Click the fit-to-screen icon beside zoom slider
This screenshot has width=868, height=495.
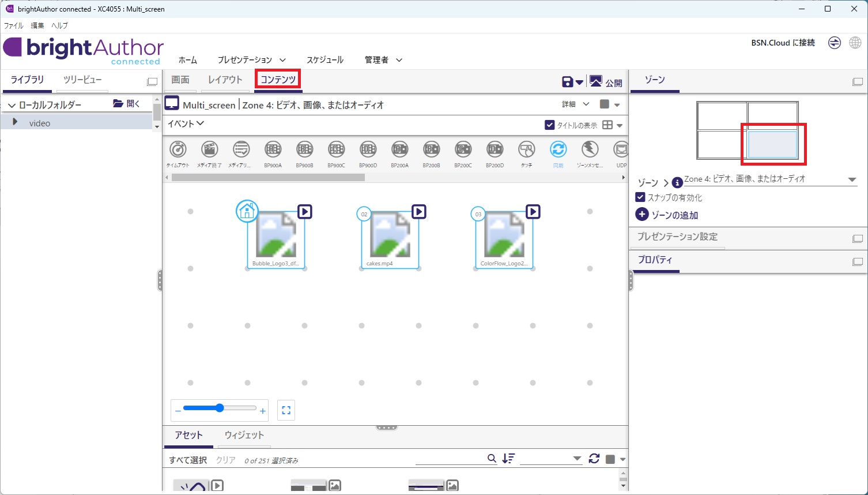tap(286, 410)
